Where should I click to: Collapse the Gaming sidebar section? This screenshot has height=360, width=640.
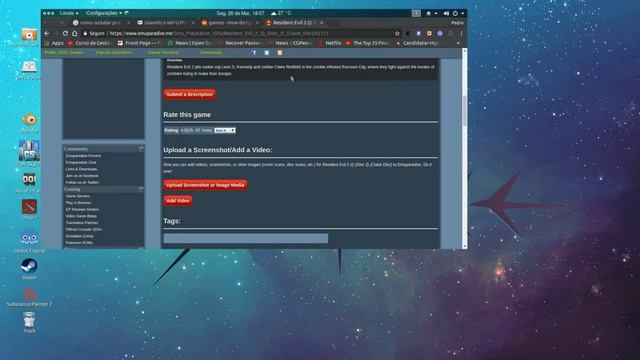click(x=140, y=189)
